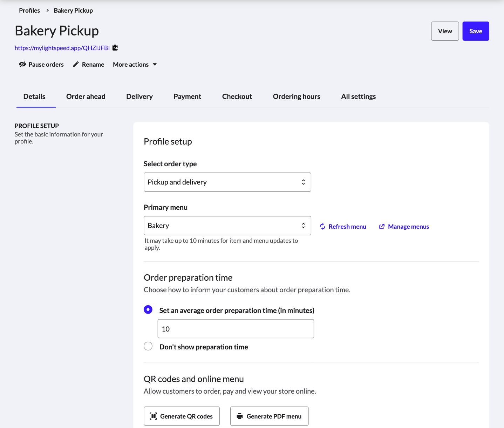Click the Rename pencil icon
This screenshot has width=504, height=428.
(x=76, y=64)
